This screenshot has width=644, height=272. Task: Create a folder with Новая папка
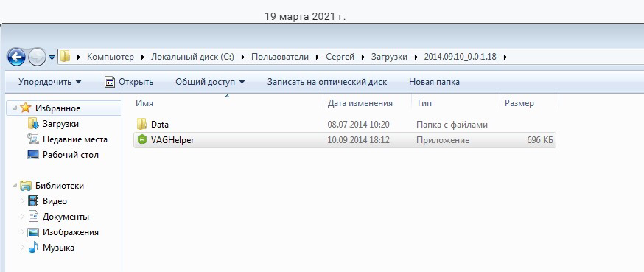point(434,82)
